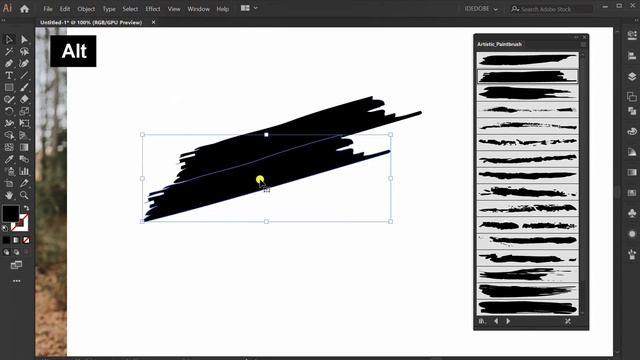Pick the topmost brush in Artistic_Paintbrush
This screenshot has width=640, height=360.
tap(527, 60)
